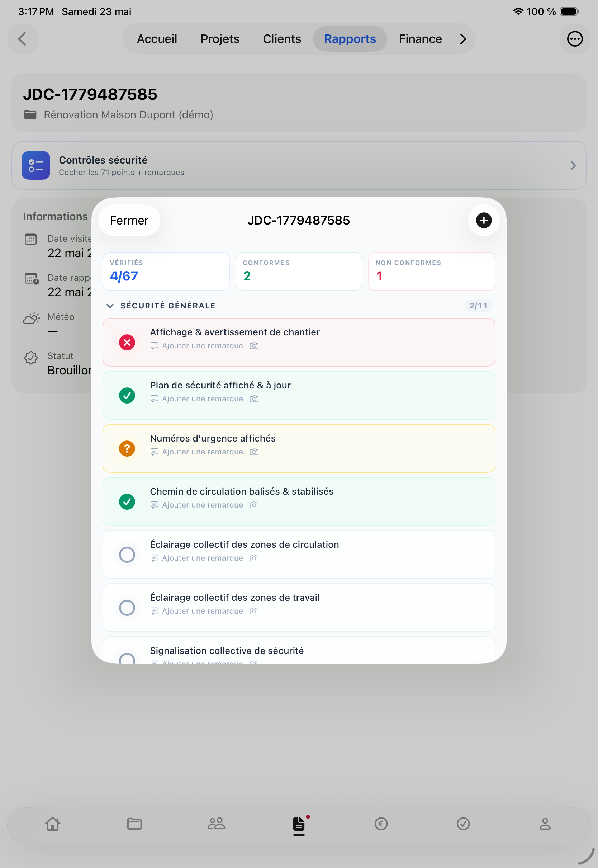Tap the home icon in the bottom bar
This screenshot has height=868, width=598.
52,824
